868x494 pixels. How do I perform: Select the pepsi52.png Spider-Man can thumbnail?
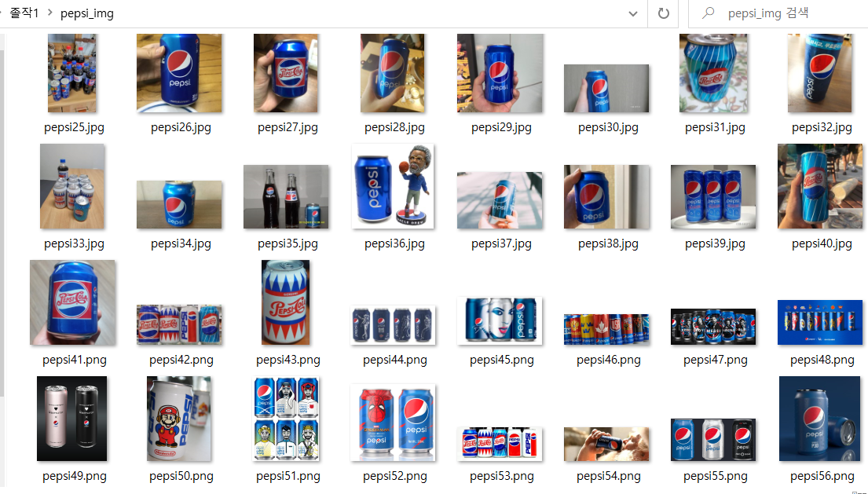coord(393,423)
